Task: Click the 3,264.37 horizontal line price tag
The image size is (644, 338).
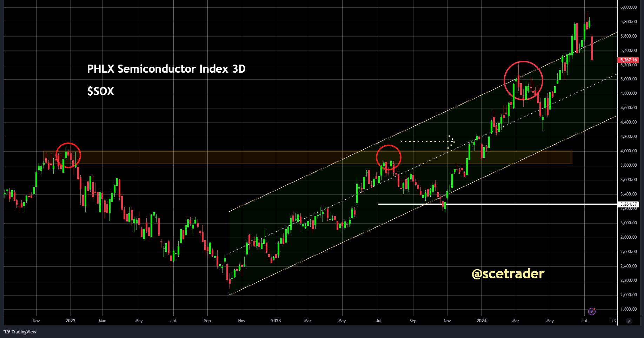Action: 628,204
